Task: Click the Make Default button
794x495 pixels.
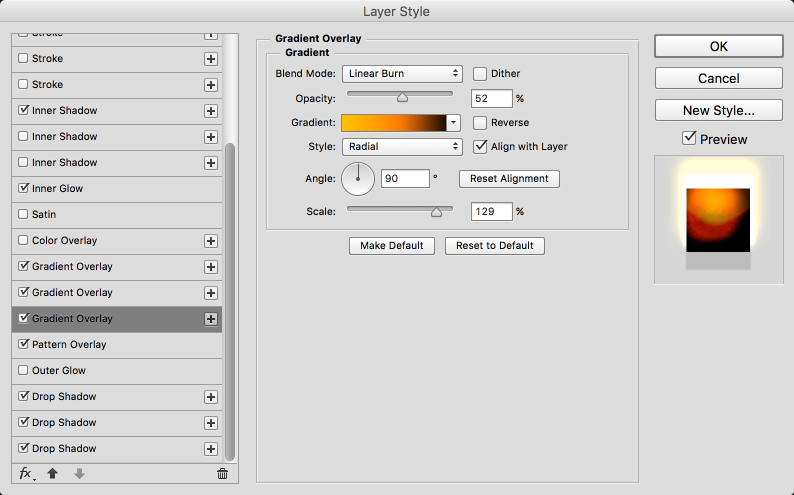Action: (x=391, y=246)
